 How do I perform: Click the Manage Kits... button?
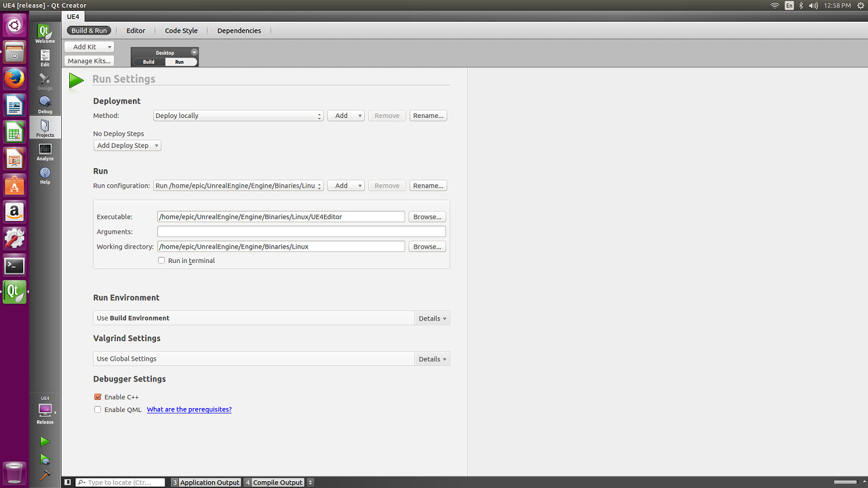[x=89, y=61]
